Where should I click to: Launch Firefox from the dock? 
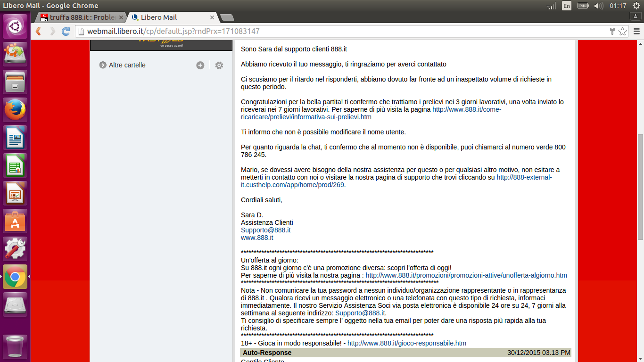pos(16,110)
